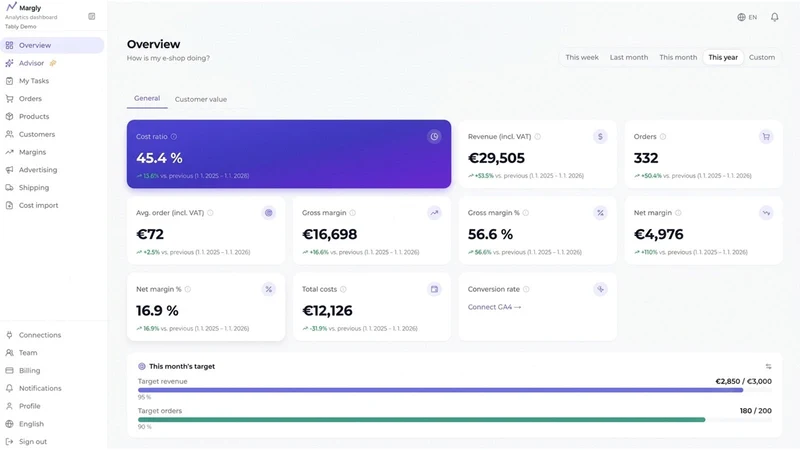Click the Total costs card icon
The height and width of the screenshot is (450, 800).
[434, 289]
